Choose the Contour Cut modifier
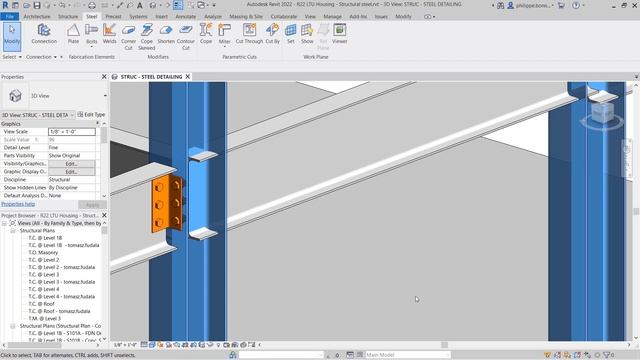This screenshot has height=360, width=640. pos(186,37)
